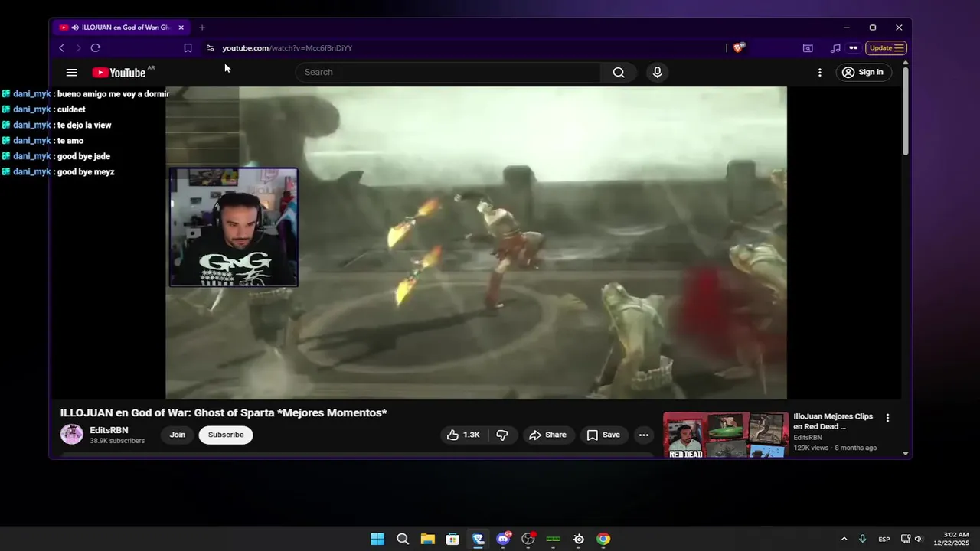This screenshot has width=980, height=551.
Task: Click "129K views" under Red Dead video
Action: coord(811,448)
